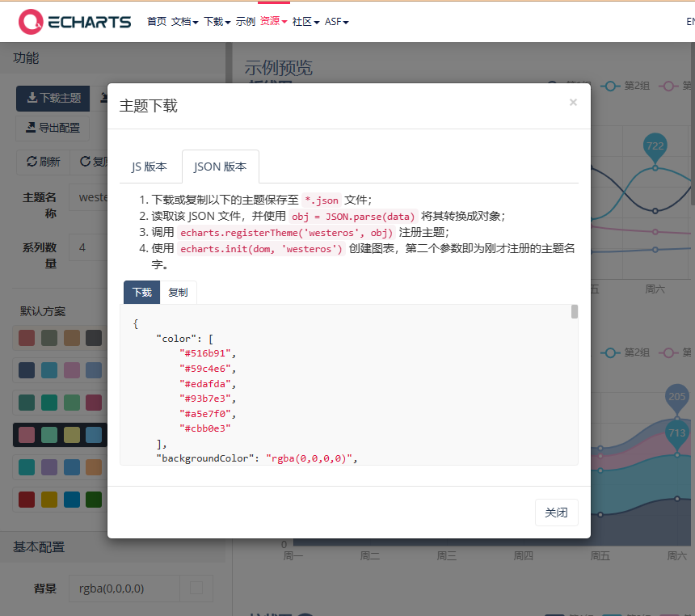Click the 系列数量 input field
The width and height of the screenshot is (695, 616).
click(89, 247)
